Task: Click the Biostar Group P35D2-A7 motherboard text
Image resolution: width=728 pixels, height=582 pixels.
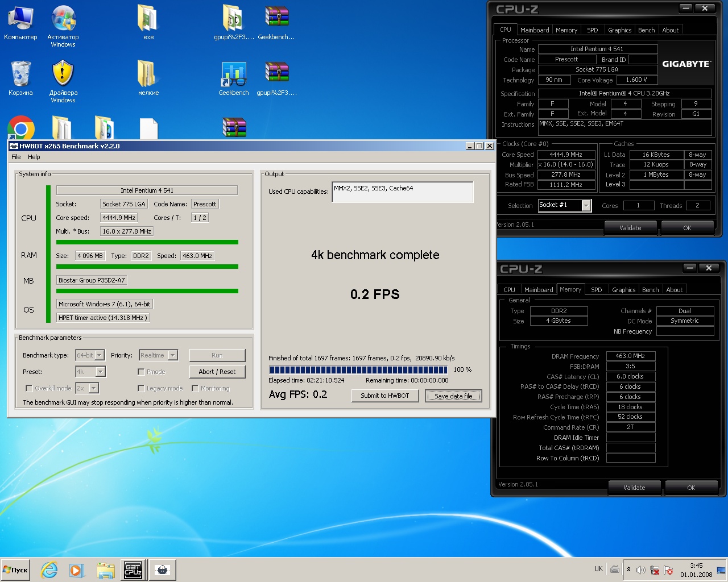Action: 92,280
